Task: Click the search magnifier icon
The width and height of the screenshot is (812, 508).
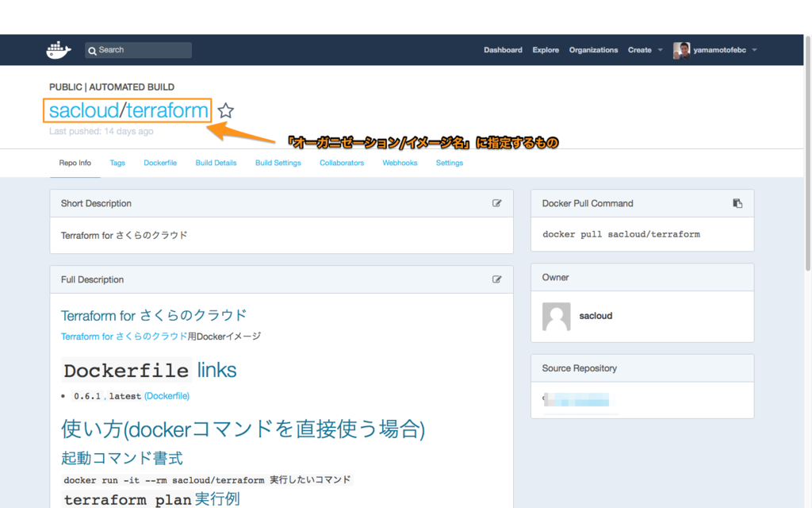Action: pyautogui.click(x=92, y=50)
